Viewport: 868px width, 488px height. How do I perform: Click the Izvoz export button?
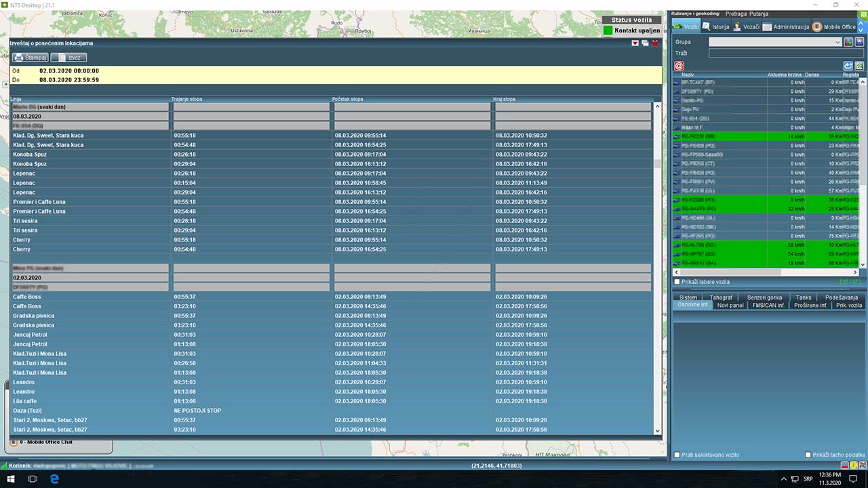68,58
